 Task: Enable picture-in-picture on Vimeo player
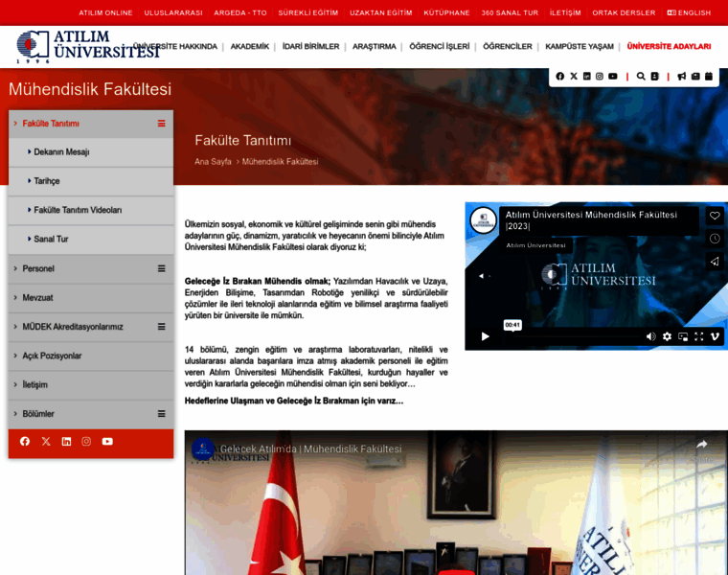pos(683,336)
